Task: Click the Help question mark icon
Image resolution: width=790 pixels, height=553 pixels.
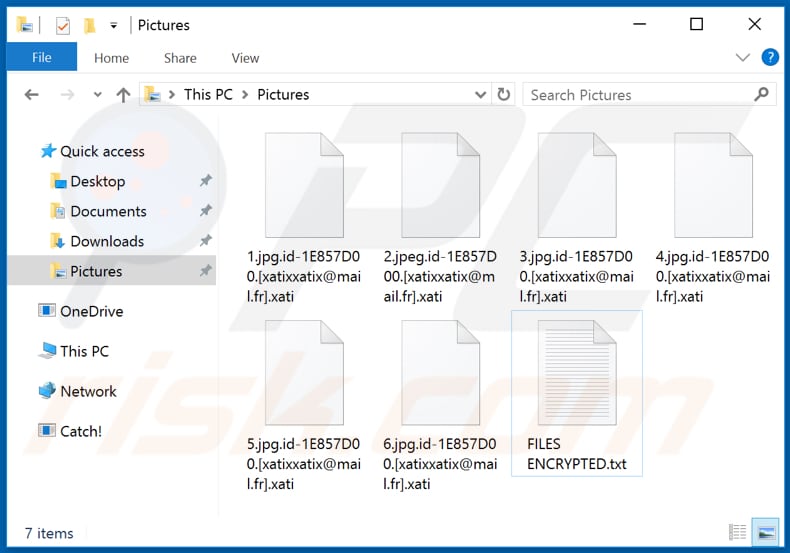Action: 770,58
